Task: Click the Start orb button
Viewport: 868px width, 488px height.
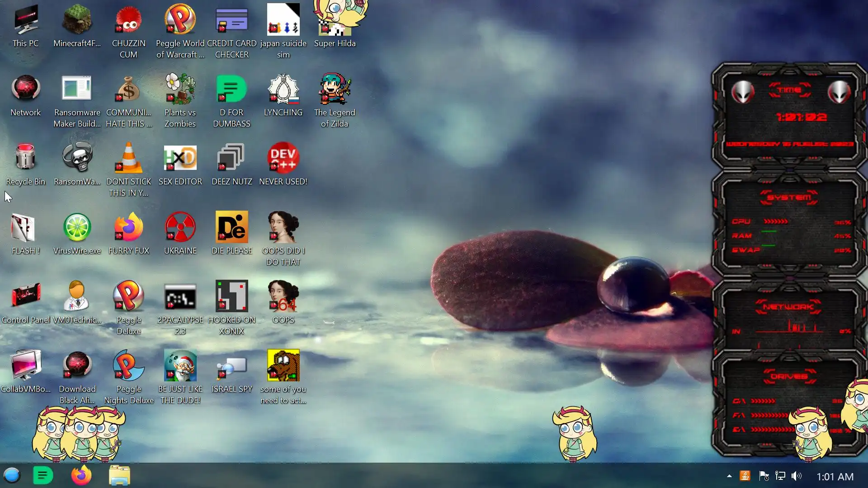Action: click(12, 476)
